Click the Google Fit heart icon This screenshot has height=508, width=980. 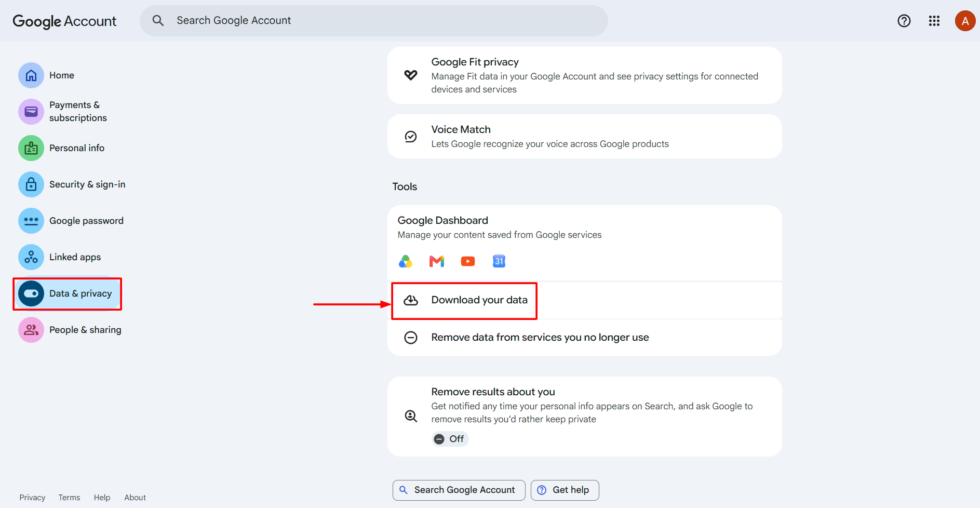coord(411,75)
